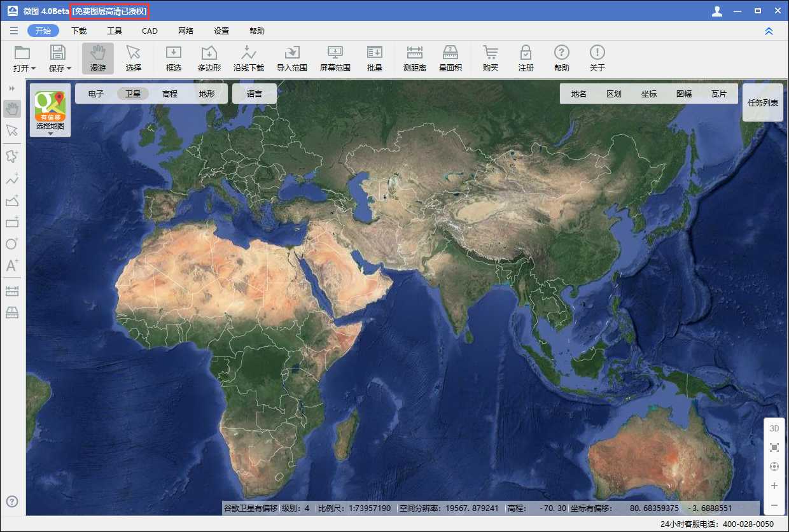This screenshot has width=789, height=532.
Task: Expand the left sidebar double arrow
Action: 11,88
